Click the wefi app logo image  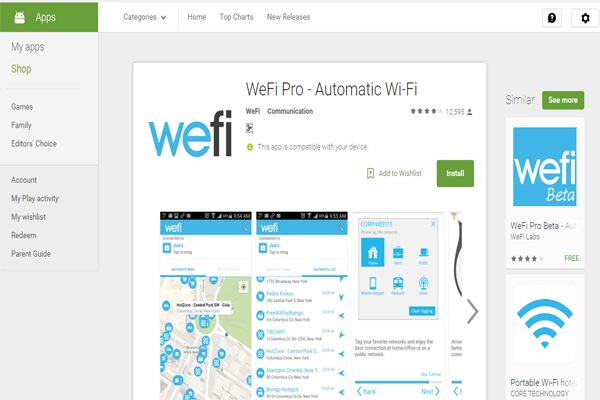click(190, 134)
